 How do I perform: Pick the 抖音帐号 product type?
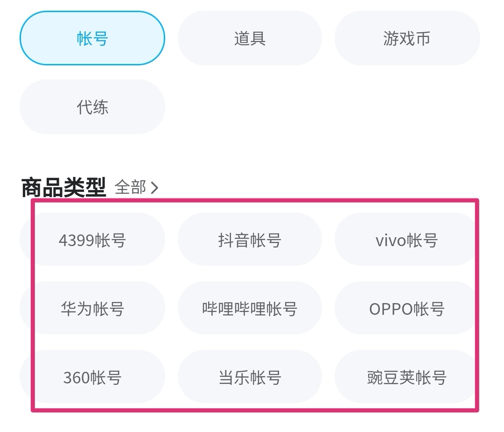250,240
